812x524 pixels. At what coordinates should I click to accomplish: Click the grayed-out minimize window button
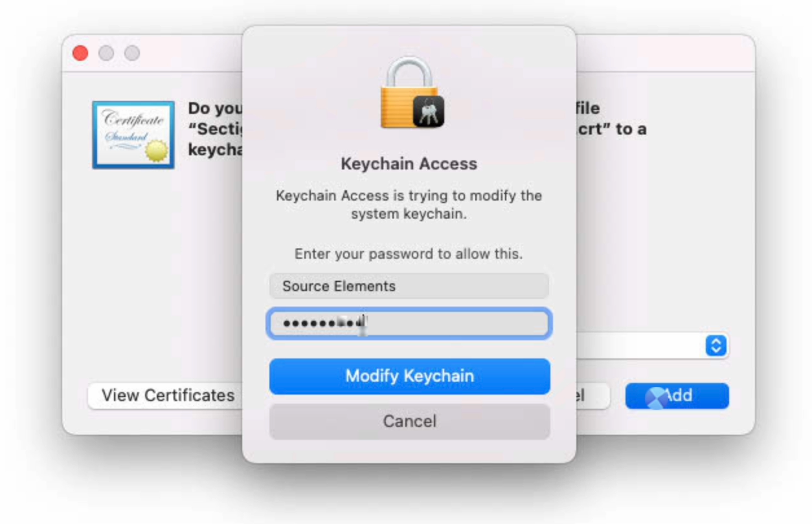[106, 53]
